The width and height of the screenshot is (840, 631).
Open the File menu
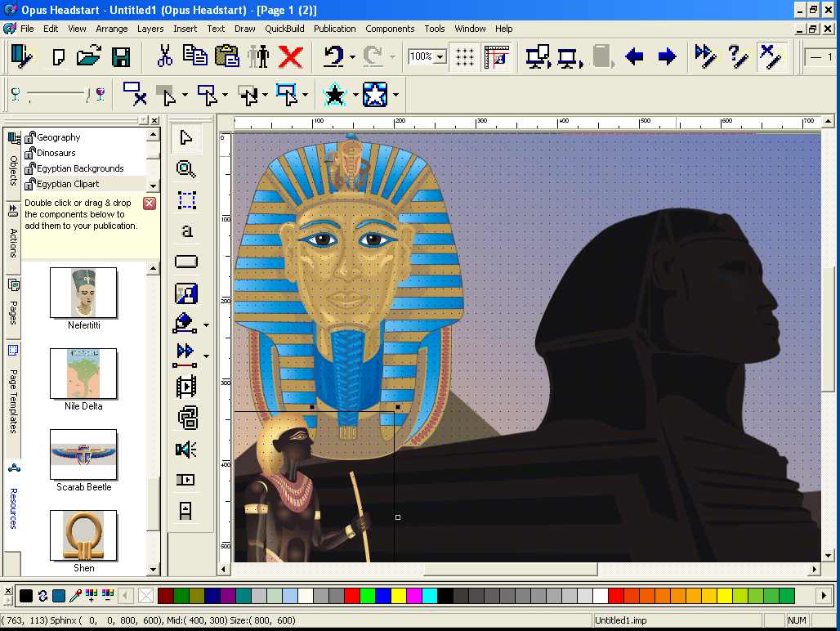27,29
